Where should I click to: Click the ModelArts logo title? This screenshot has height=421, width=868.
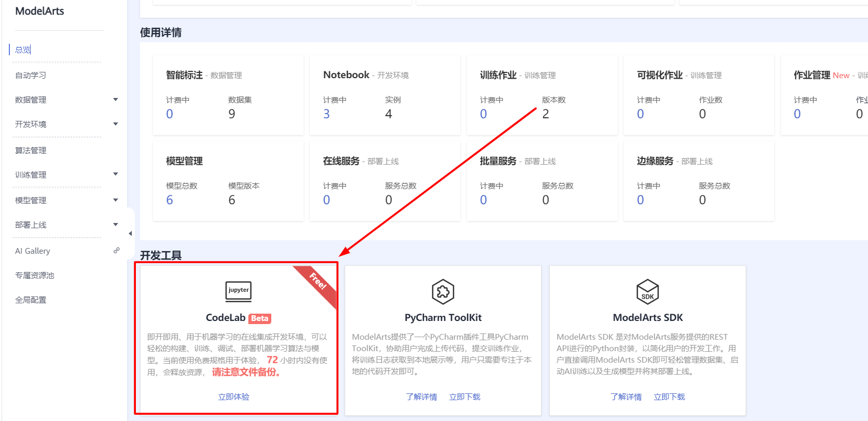tap(40, 11)
